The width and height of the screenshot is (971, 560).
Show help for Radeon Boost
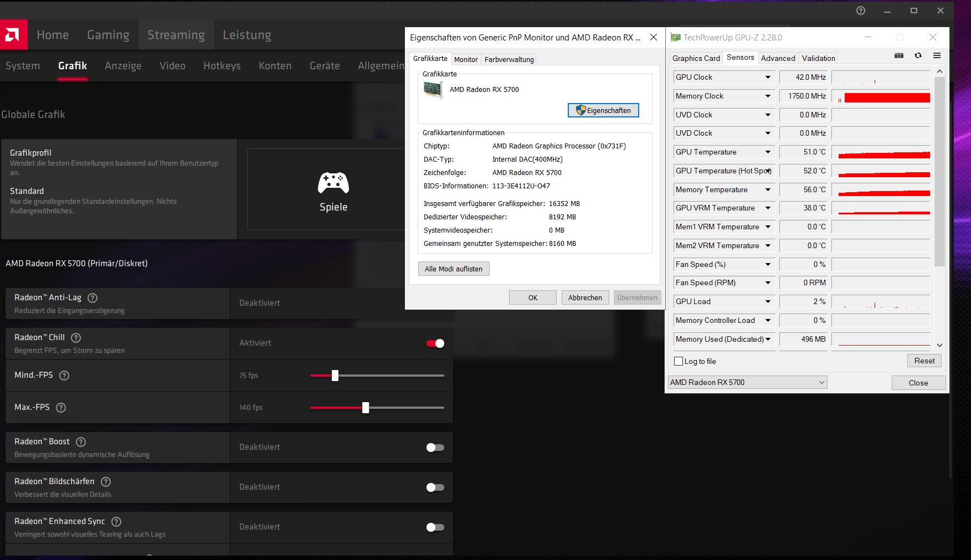coord(81,442)
